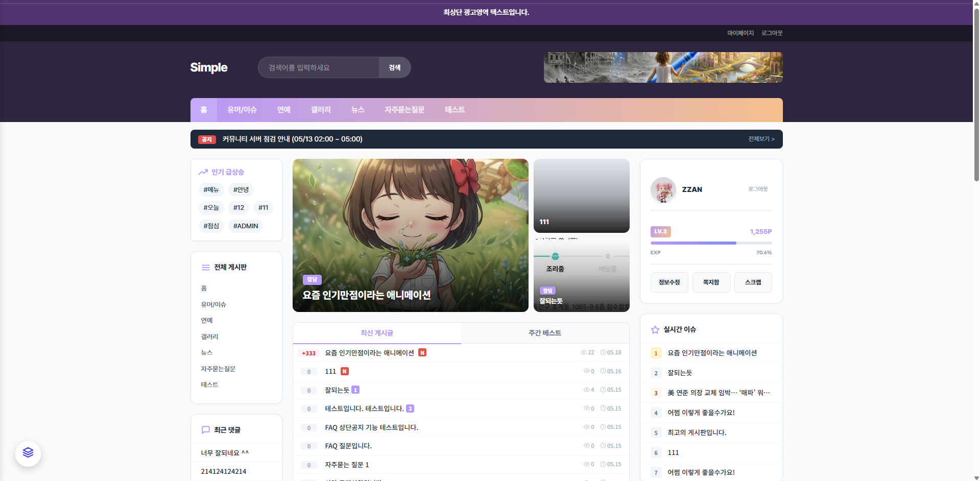The image size is (980, 481).
Task: Click the ZZAN profile avatar
Action: (x=663, y=190)
